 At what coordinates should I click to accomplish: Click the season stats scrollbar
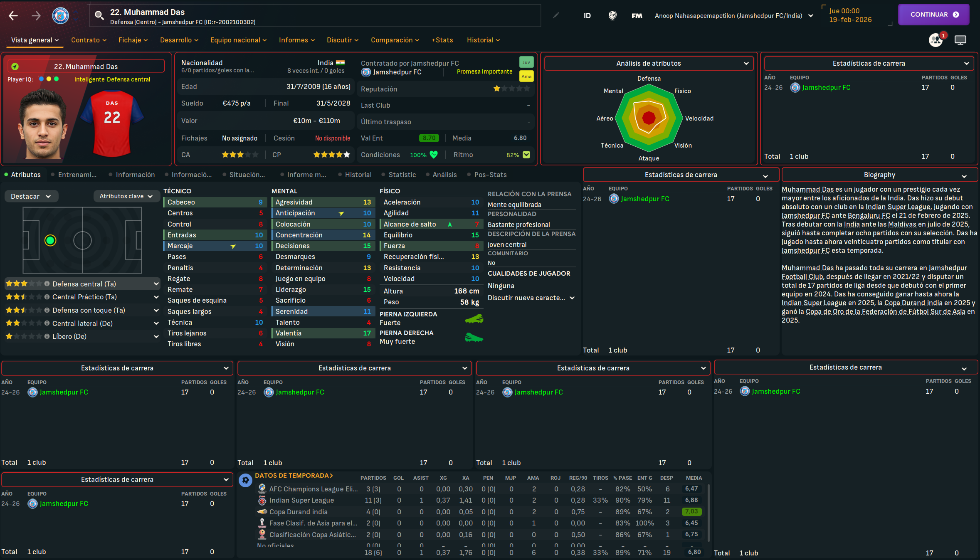708,513
